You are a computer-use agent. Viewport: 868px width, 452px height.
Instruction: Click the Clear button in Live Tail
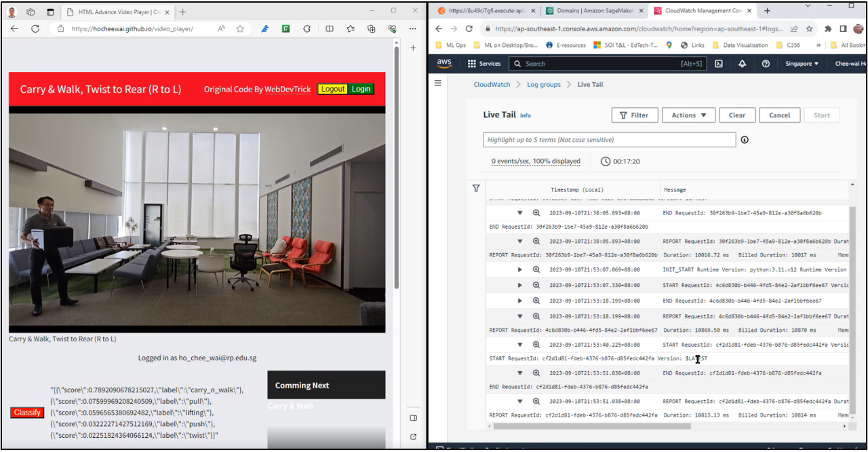(737, 115)
